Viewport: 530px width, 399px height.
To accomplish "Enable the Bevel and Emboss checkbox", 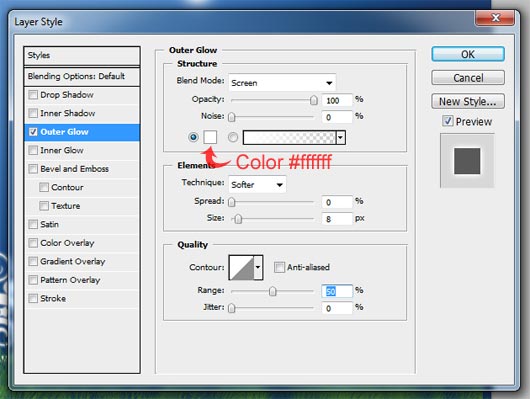I will click(33, 168).
